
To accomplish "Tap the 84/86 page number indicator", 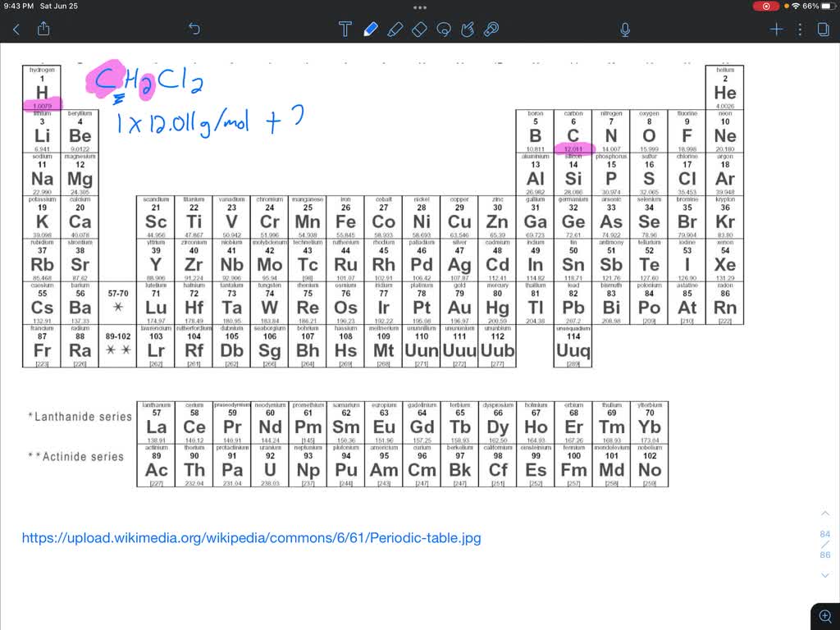I will (x=825, y=544).
